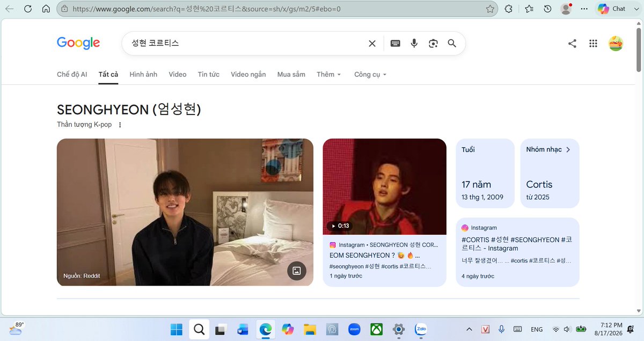Image resolution: width=644 pixels, height=341 pixels.
Task: Open the Google apps grid
Action: [593, 43]
